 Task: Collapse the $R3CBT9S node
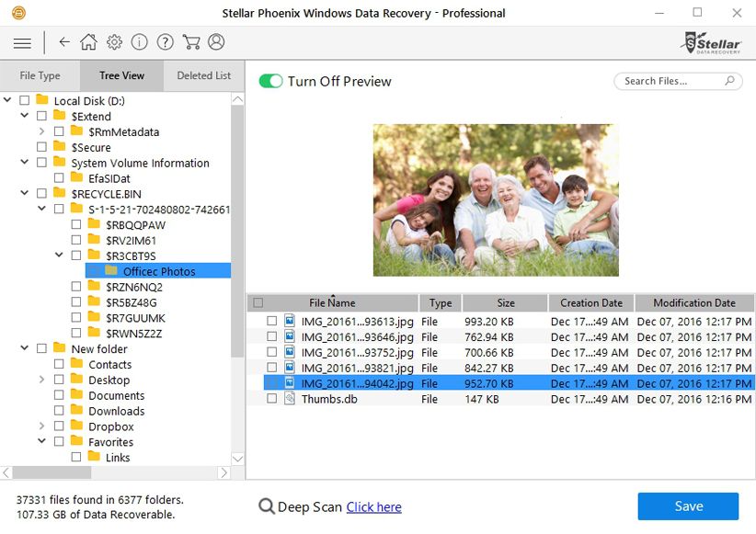pos(59,255)
